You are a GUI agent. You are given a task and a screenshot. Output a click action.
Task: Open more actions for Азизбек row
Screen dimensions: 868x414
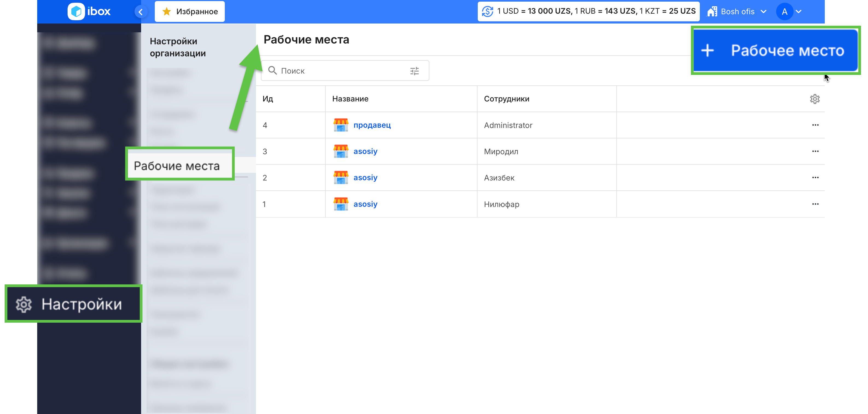pos(815,177)
